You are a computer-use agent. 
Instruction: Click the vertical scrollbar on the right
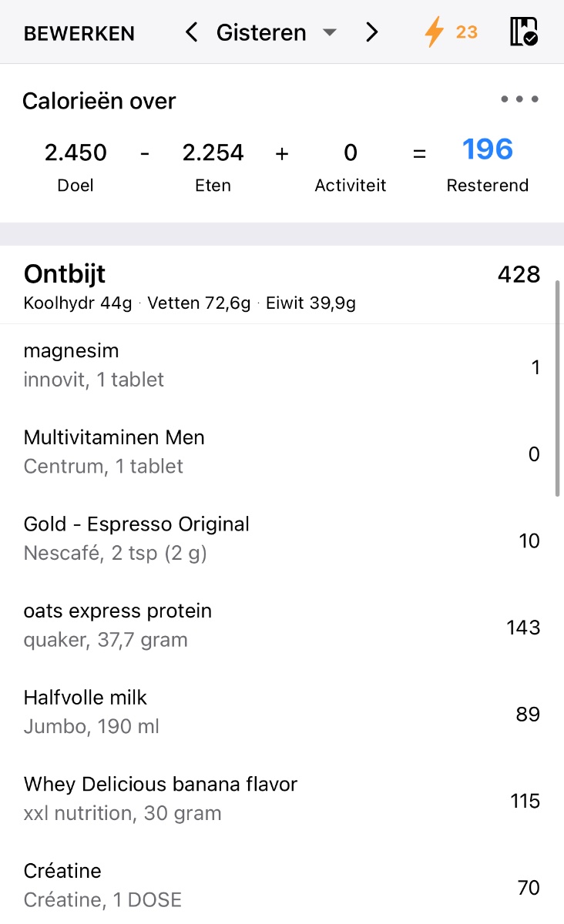[557, 389]
